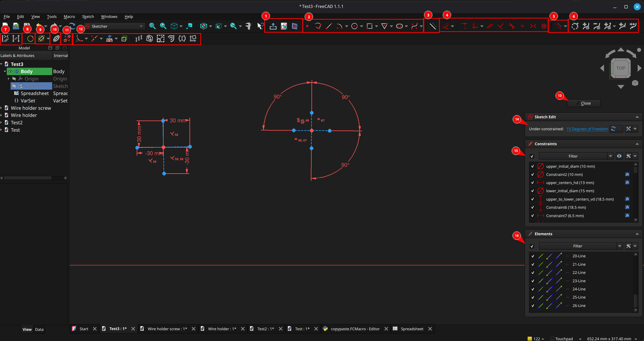The width and height of the screenshot is (644, 341).
Task: Apply the Perpendicular constraint
Action: [x=501, y=26]
